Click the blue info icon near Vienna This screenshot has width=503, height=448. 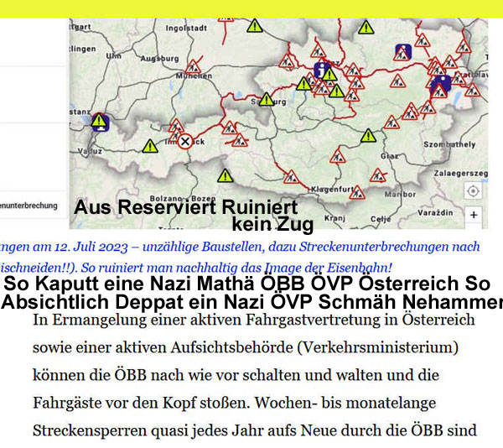pos(441,84)
